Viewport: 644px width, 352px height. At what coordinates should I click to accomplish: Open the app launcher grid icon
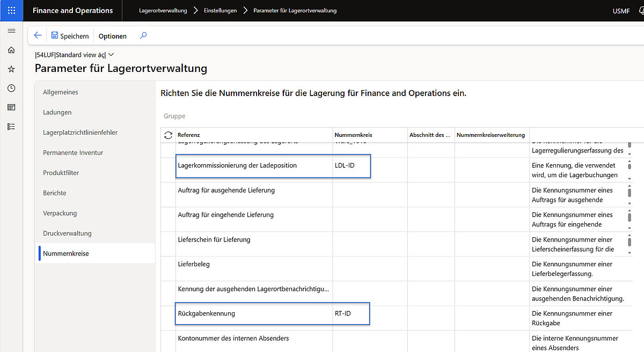point(11,10)
